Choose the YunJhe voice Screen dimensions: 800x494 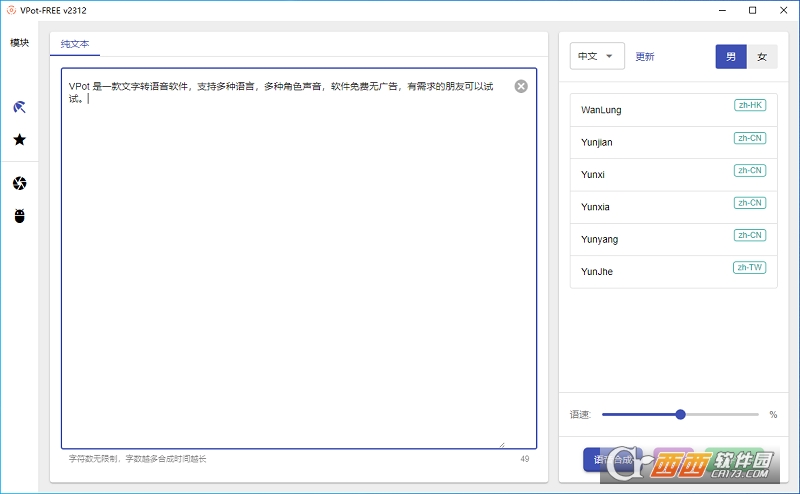pyautogui.click(x=673, y=271)
